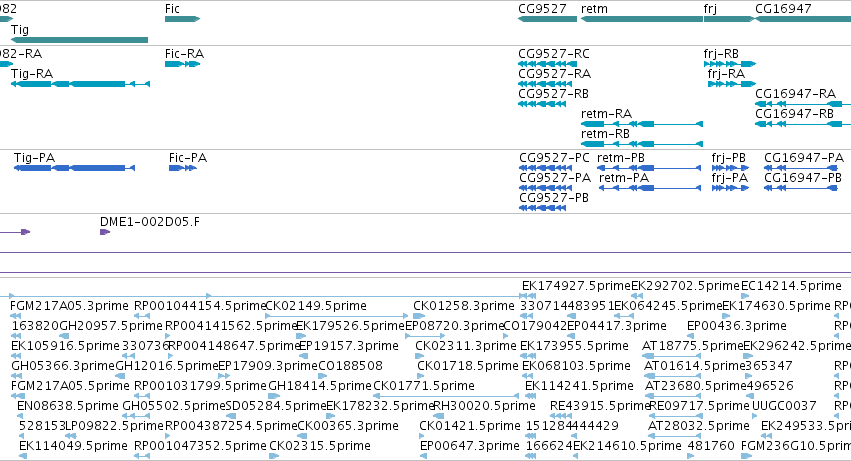Select the CG9527-PB protein glyph
This screenshot has width=851, height=461.
point(543,209)
